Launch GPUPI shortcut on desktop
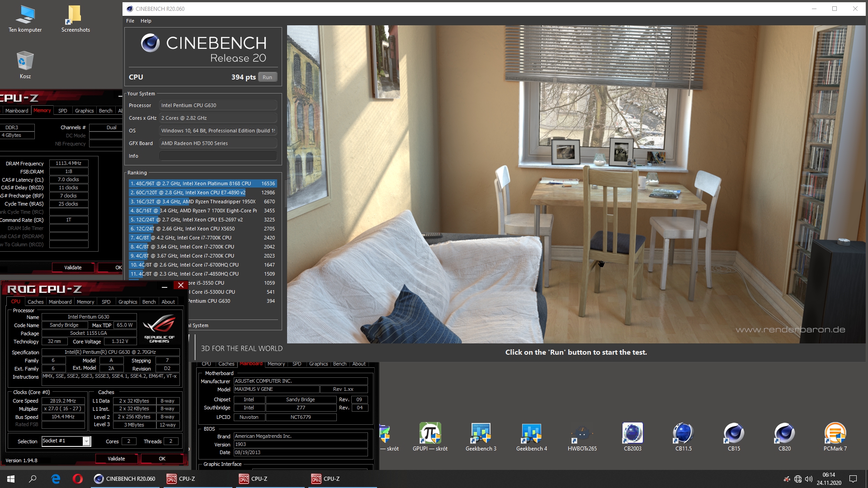 [x=430, y=436]
